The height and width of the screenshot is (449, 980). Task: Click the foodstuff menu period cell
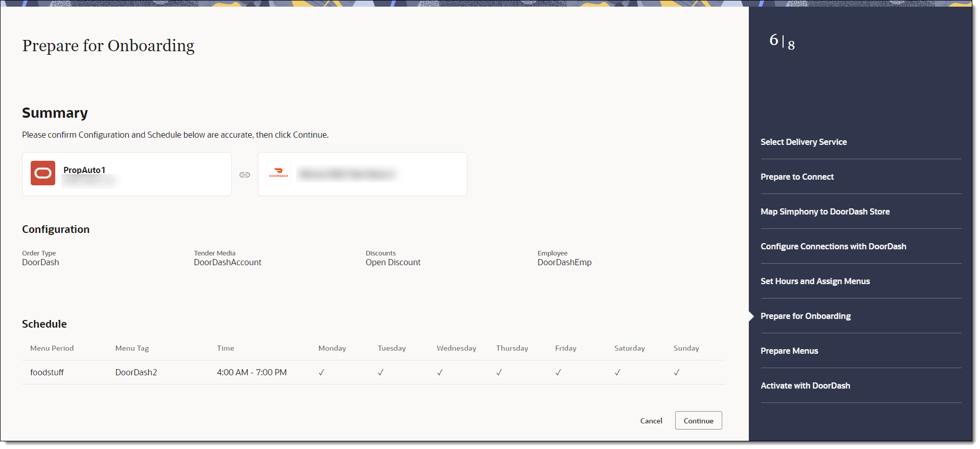click(x=47, y=372)
